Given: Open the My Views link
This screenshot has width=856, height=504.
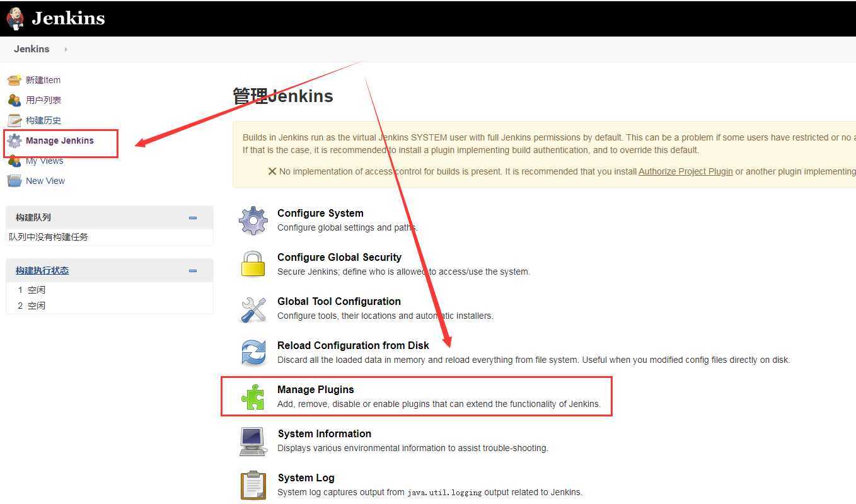Looking at the screenshot, I should [44, 161].
